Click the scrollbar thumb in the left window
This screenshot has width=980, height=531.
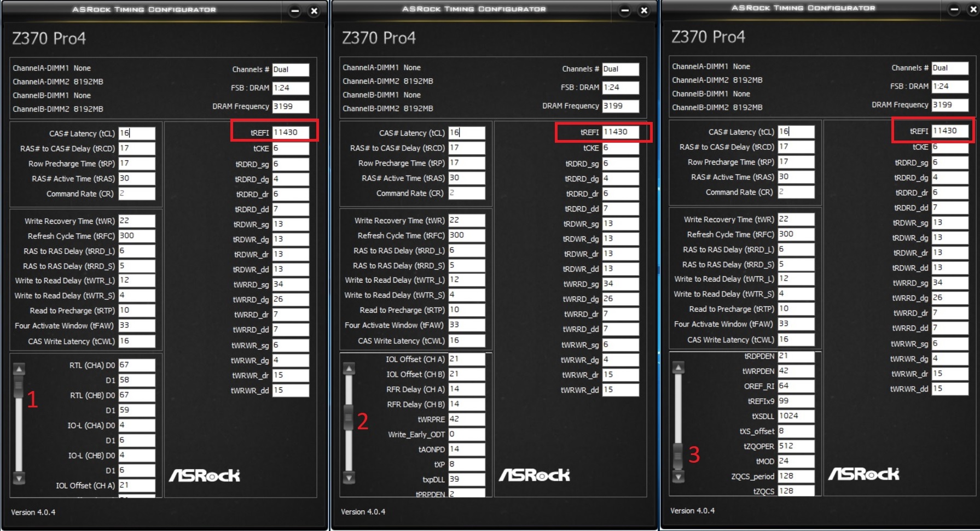tap(19, 387)
